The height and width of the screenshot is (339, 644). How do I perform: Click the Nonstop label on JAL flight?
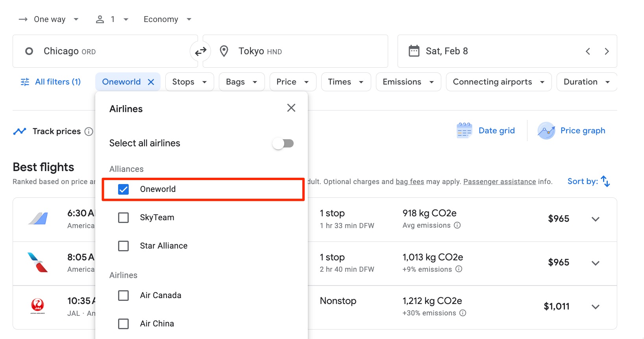click(338, 301)
